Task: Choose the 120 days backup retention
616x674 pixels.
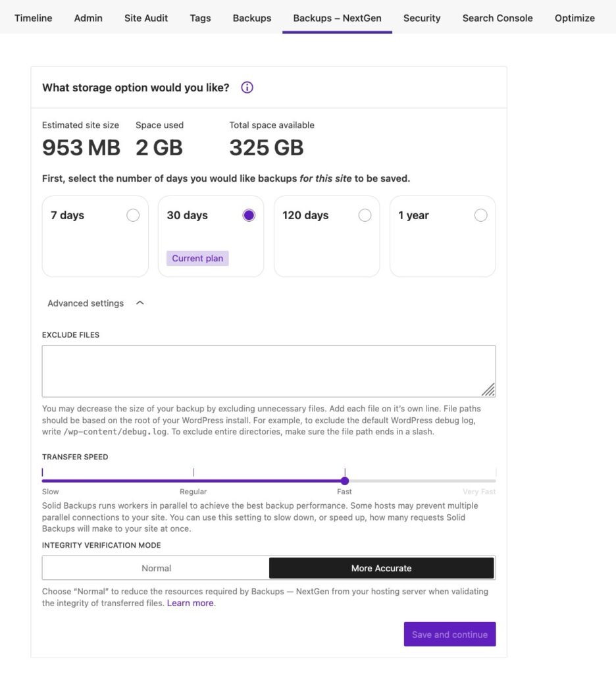Action: click(365, 215)
